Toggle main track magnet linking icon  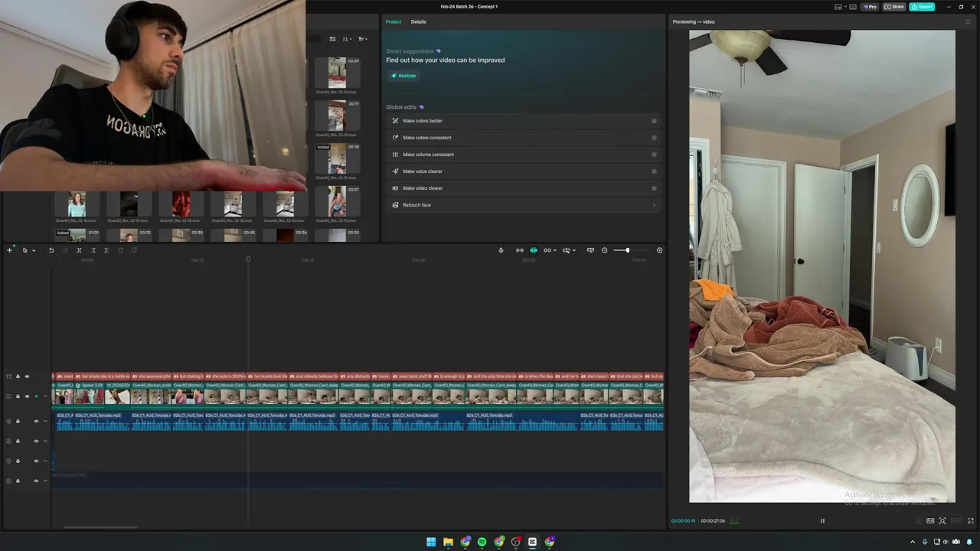tap(520, 250)
